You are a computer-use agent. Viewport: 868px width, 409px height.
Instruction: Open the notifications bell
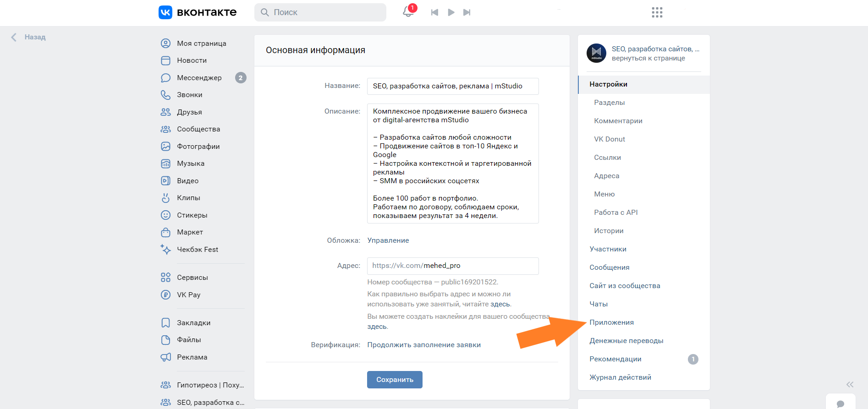point(408,12)
